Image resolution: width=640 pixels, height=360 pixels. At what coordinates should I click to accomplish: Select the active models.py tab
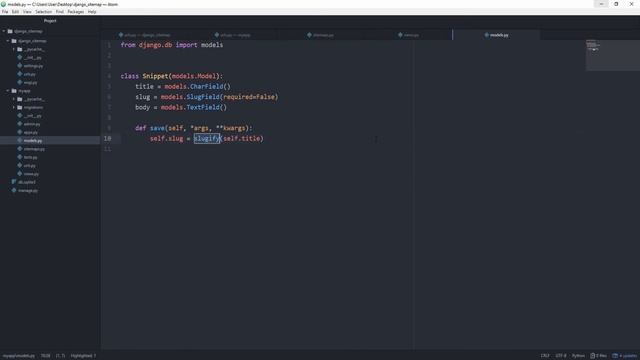click(x=496, y=35)
